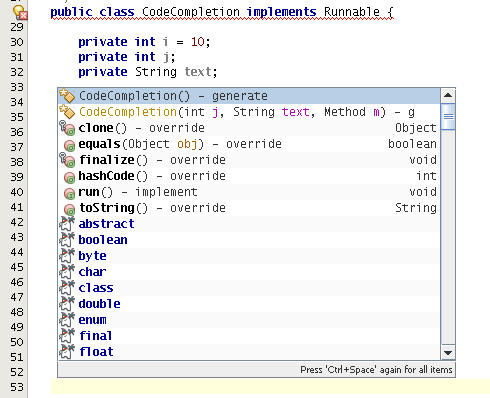This screenshot has height=398, width=490.
Task: Click the Object return type of clone()
Action: 416,128
